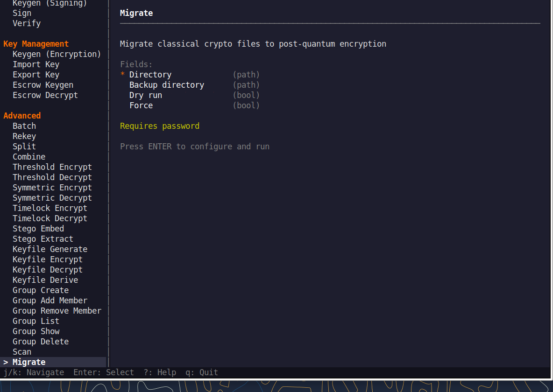Select Symmetric Encrypt
This screenshot has width=553, height=392.
[x=52, y=187]
